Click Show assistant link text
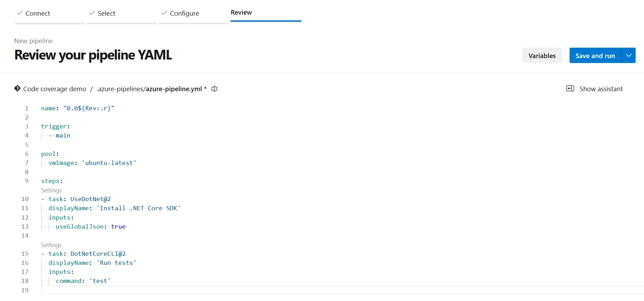This screenshot has width=644, height=301. [x=601, y=89]
